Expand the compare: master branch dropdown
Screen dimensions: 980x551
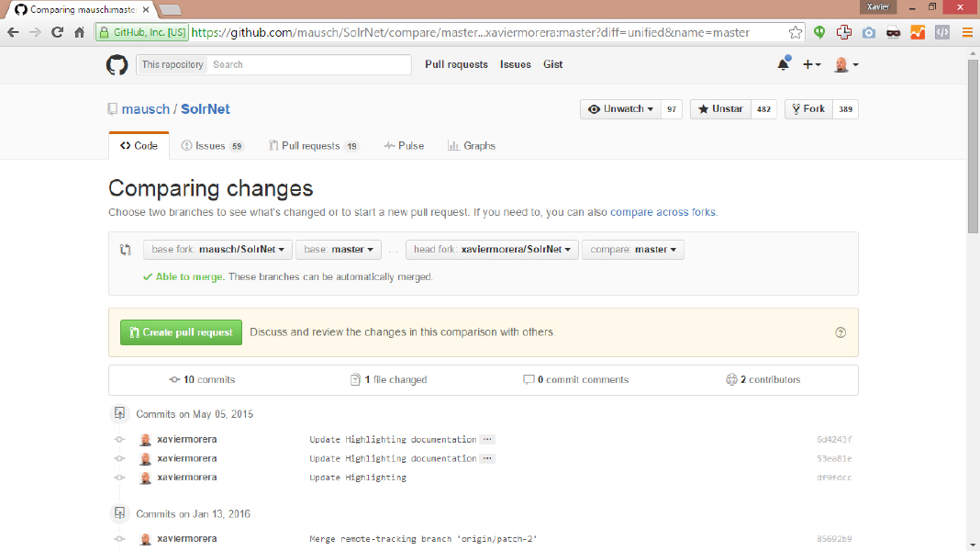click(632, 250)
